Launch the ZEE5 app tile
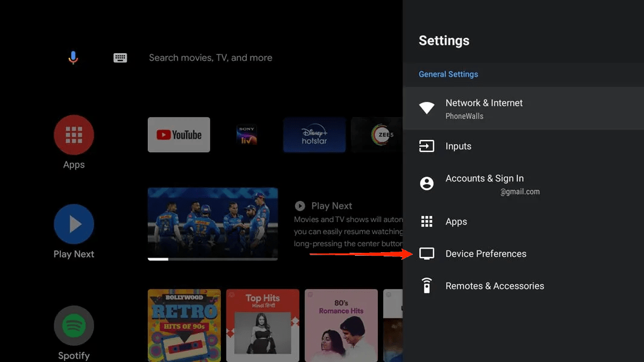 coord(377,135)
